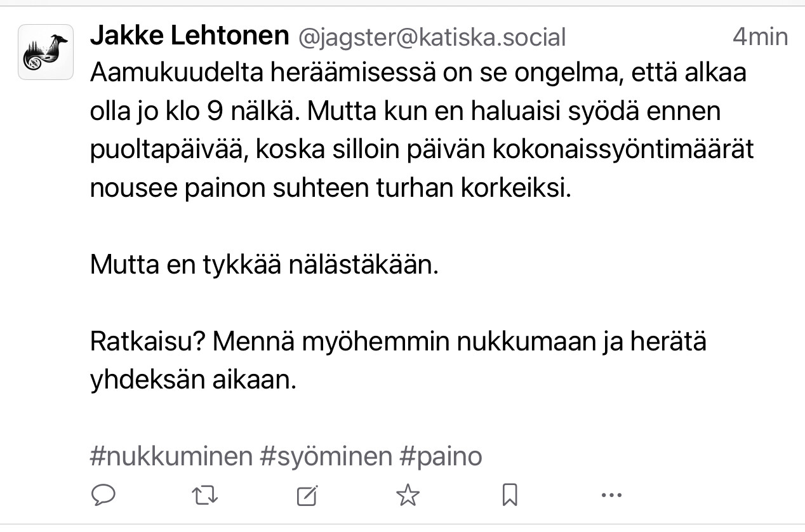805x532 pixels.
Task: Click the quote pencil-in-square icon
Action: pos(307,495)
